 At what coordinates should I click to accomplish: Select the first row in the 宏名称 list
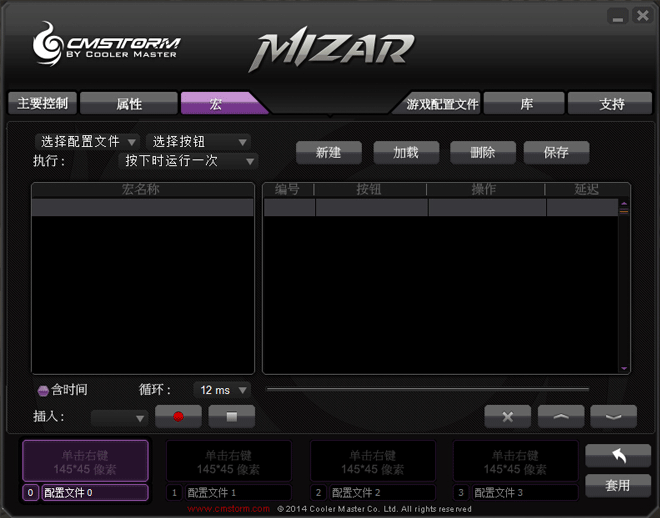143,207
